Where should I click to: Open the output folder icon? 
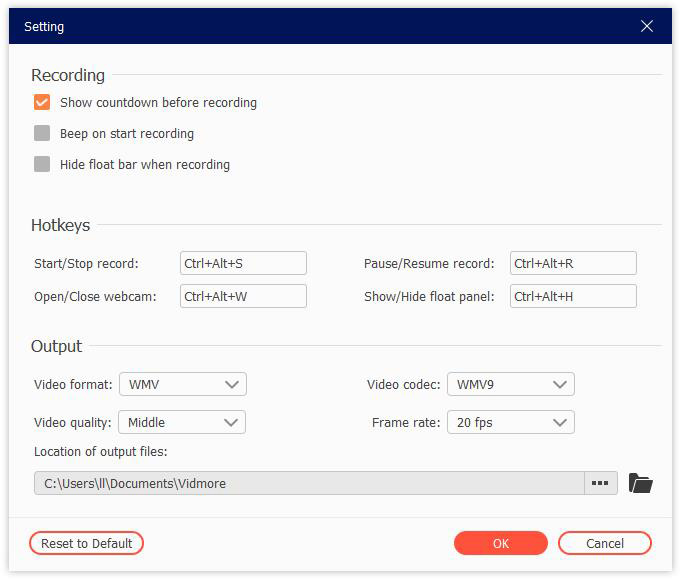(x=640, y=484)
